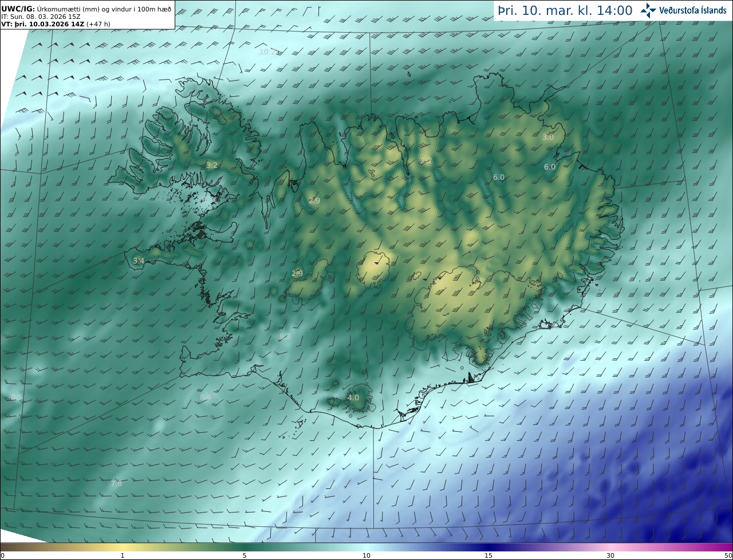Click the 6.0 label directly below the 3.0 label
The width and height of the screenshot is (733, 560).
click(x=550, y=167)
